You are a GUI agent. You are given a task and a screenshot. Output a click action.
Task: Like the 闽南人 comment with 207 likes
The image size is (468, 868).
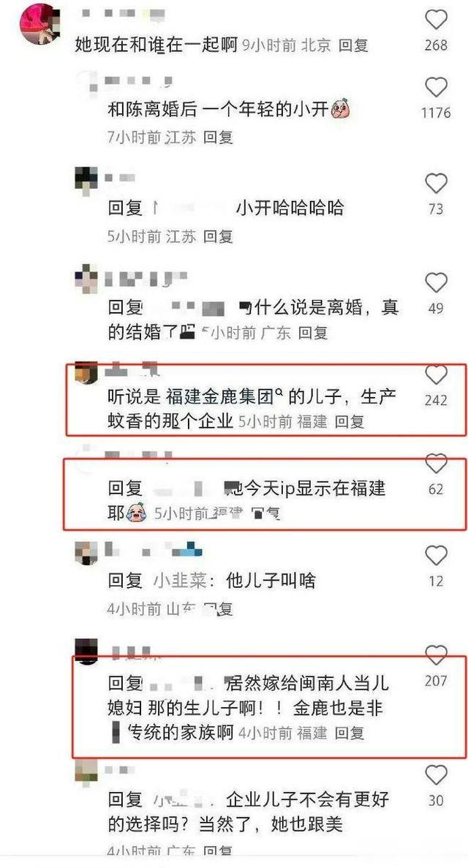(436, 655)
